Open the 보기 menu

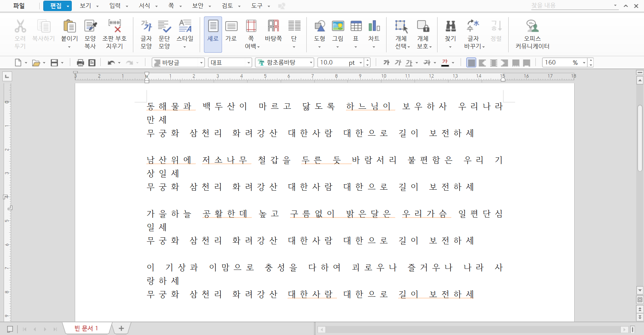86,6
